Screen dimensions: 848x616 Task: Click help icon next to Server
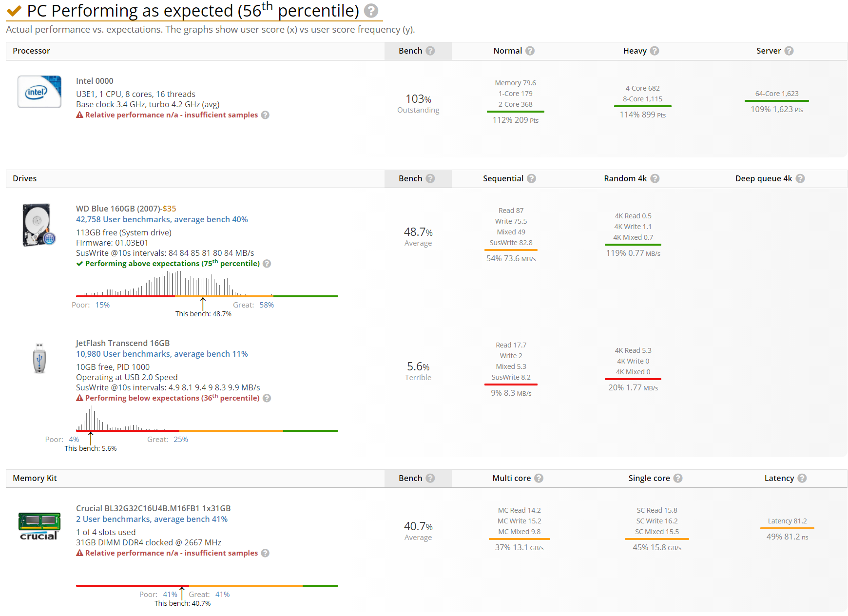pos(789,51)
